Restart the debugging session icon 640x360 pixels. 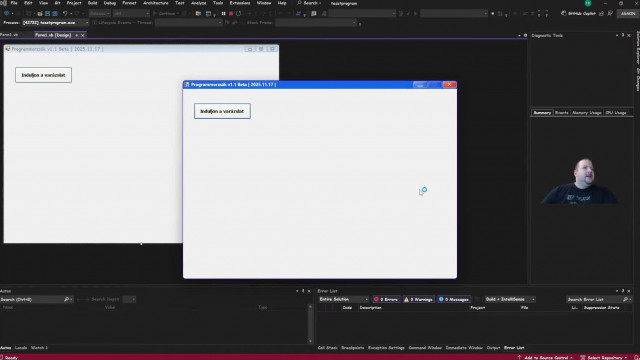238,13
